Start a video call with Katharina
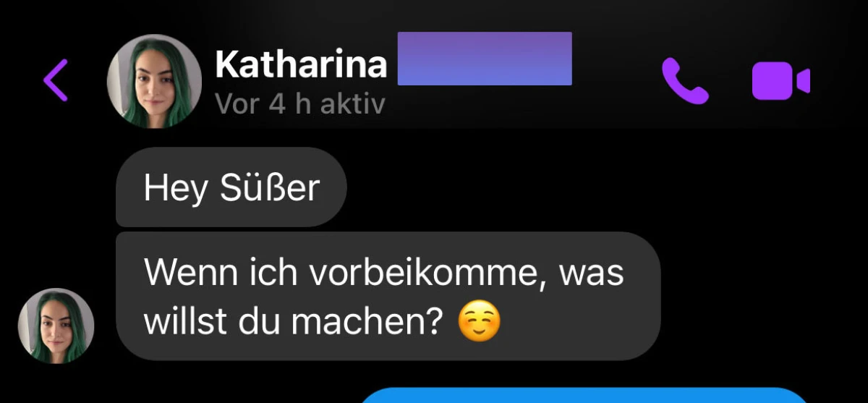The width and height of the screenshot is (868, 403). pyautogui.click(x=780, y=80)
